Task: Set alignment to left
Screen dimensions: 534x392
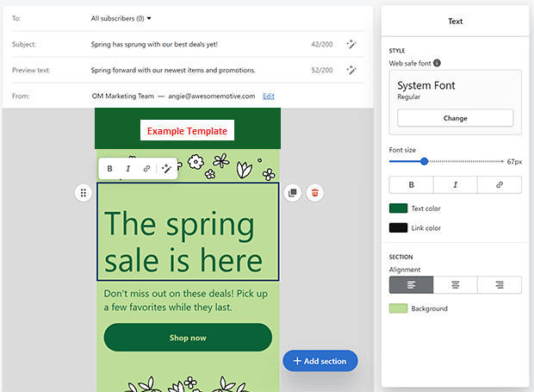Action: [412, 284]
